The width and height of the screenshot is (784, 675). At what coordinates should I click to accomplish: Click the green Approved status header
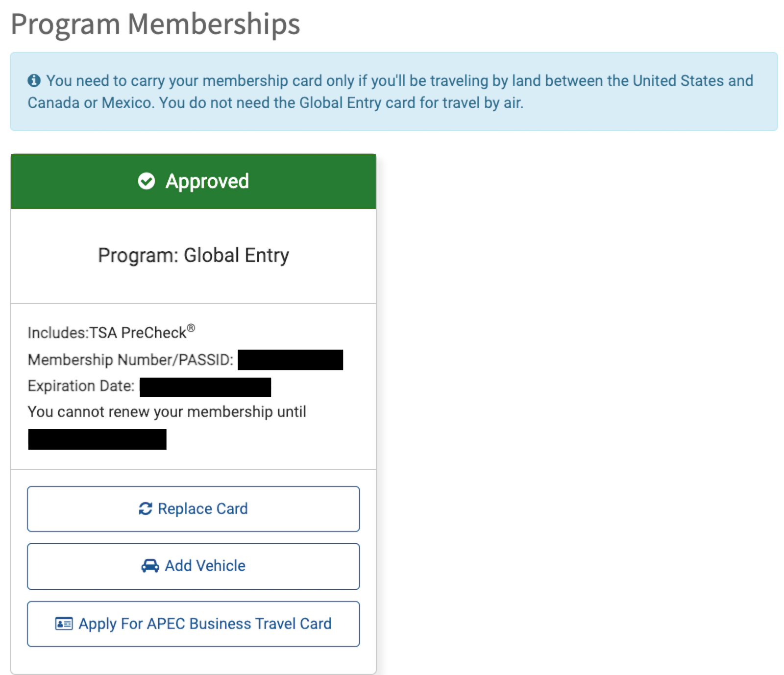coord(193,181)
